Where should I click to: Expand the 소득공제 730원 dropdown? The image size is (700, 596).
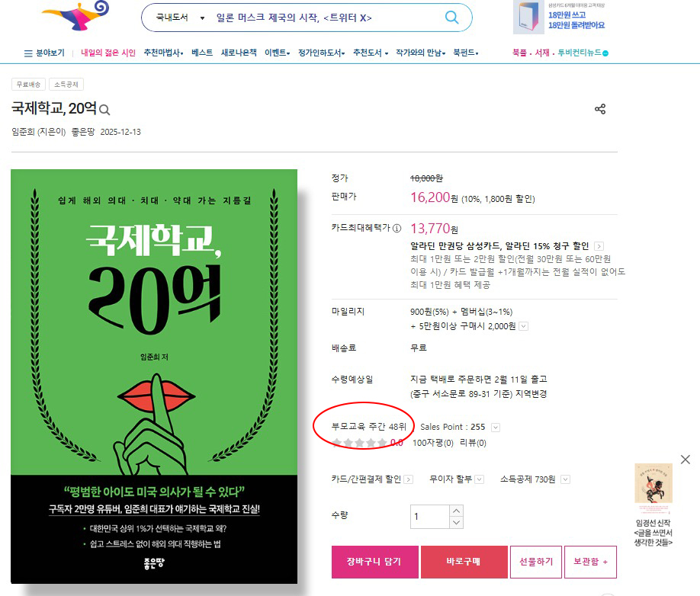565,479
